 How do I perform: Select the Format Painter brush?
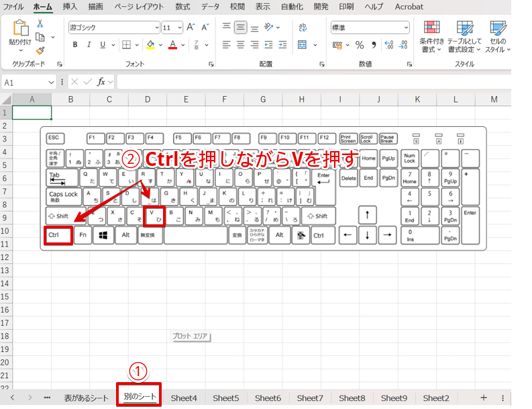40,50
